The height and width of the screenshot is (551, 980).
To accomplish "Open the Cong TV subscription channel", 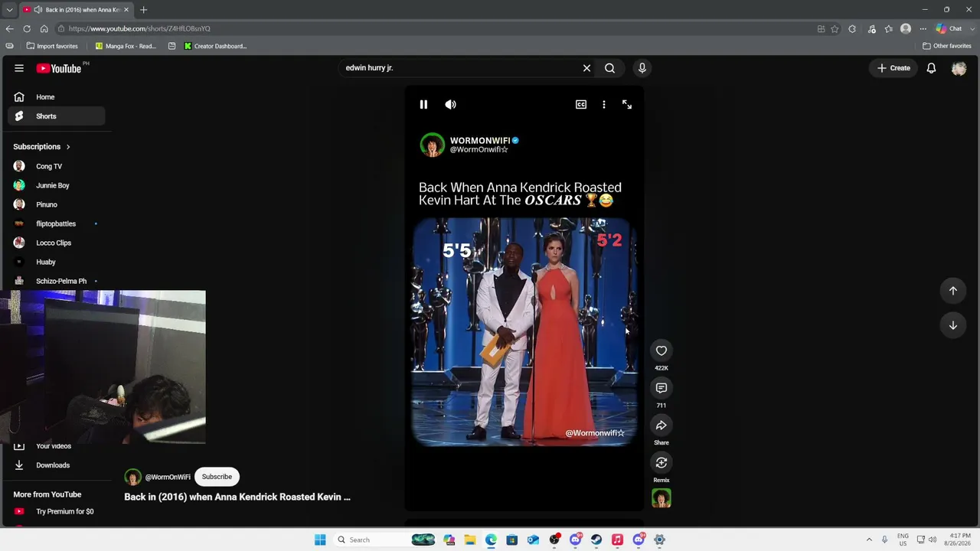I will (57, 166).
